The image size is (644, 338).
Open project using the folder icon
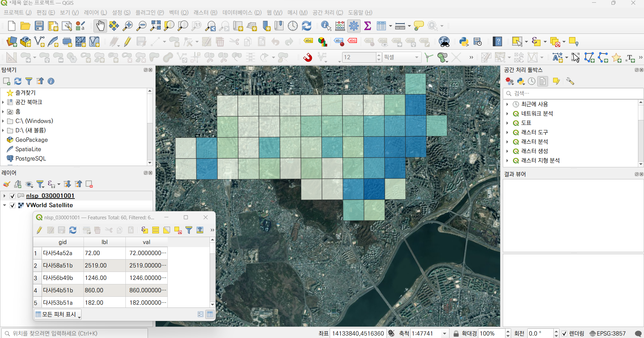pyautogui.click(x=25, y=26)
